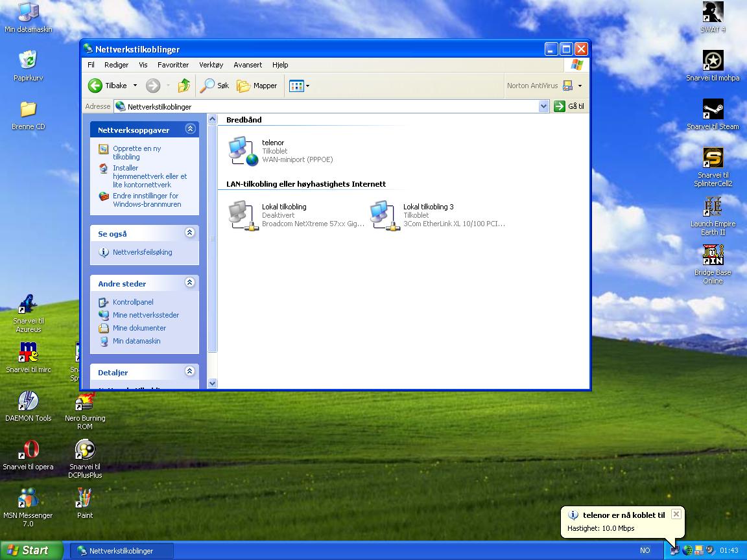This screenshot has width=747, height=560.
Task: Collapse the Andre steder panel
Action: [x=190, y=283]
